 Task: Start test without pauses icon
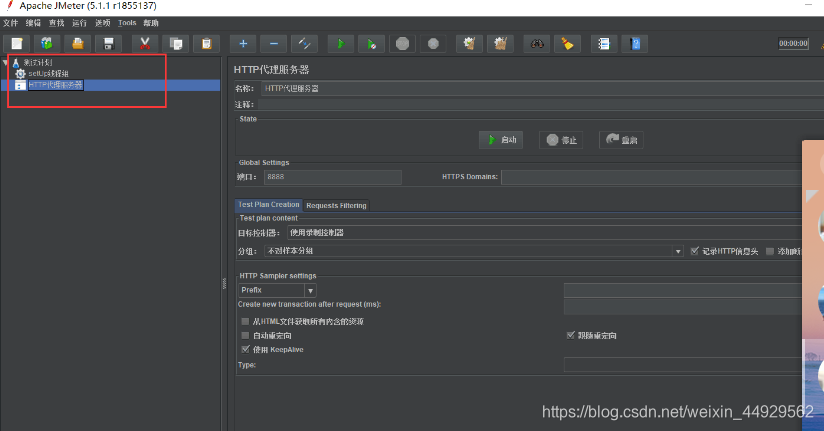point(372,44)
